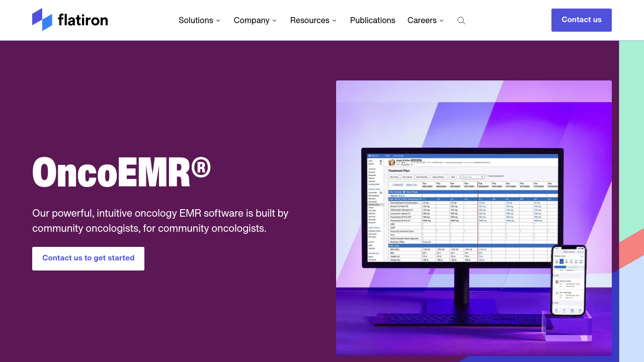Image resolution: width=644 pixels, height=362 pixels.
Task: Hide the Vitals section in the Treatment Plan
Action: [x=391, y=245]
